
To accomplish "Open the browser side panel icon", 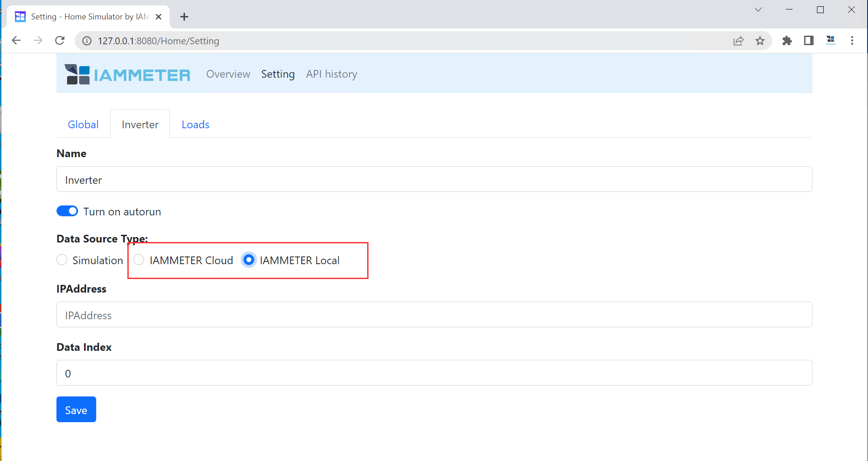I will [x=809, y=41].
